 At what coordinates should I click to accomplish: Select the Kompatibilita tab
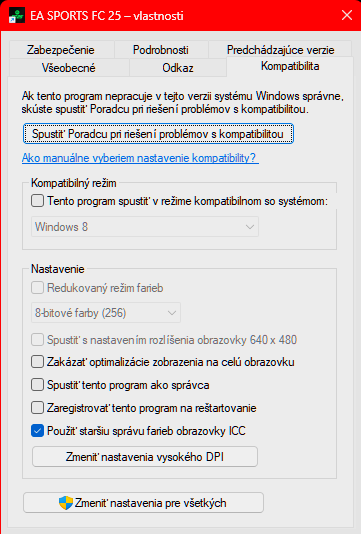[290, 66]
